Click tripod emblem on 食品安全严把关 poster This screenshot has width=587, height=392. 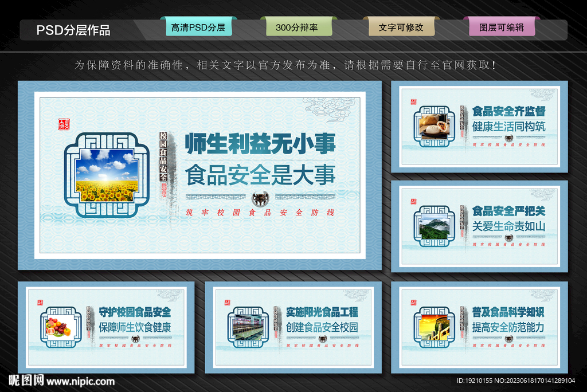point(509,238)
